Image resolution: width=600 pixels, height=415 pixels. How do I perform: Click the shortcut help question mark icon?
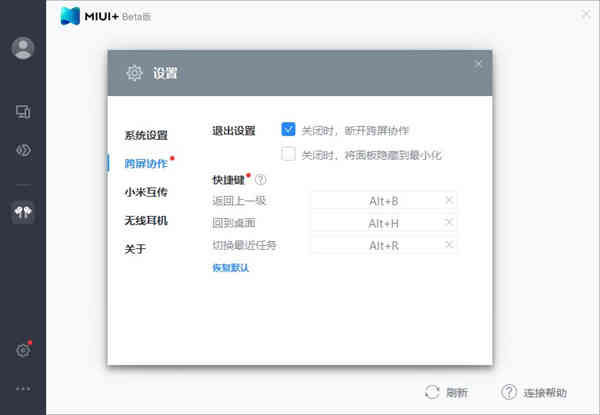click(261, 179)
